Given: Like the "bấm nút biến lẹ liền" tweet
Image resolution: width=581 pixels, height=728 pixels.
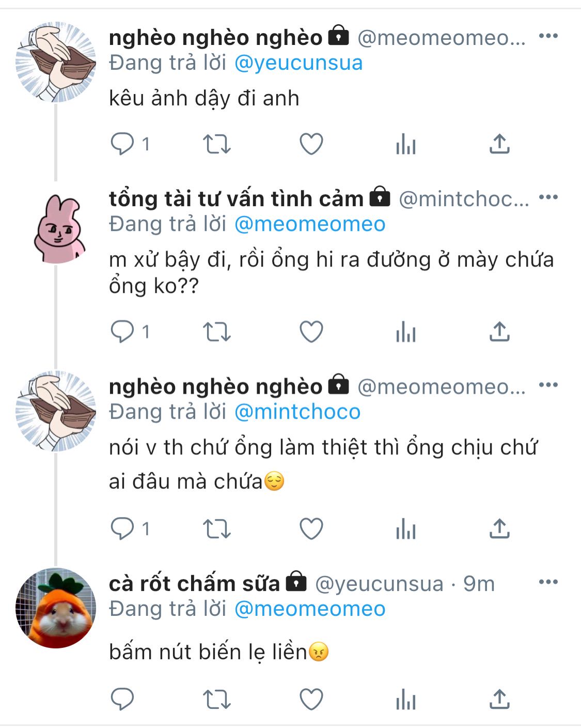Looking at the screenshot, I should 311,700.
